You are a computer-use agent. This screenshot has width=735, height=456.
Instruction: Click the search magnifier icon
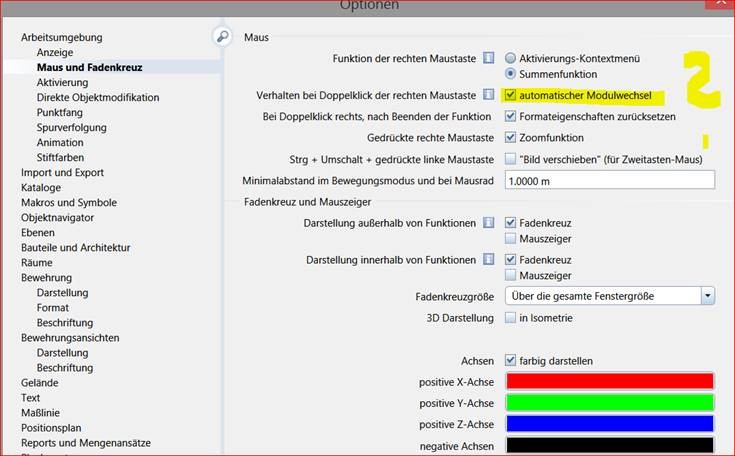coord(222,37)
